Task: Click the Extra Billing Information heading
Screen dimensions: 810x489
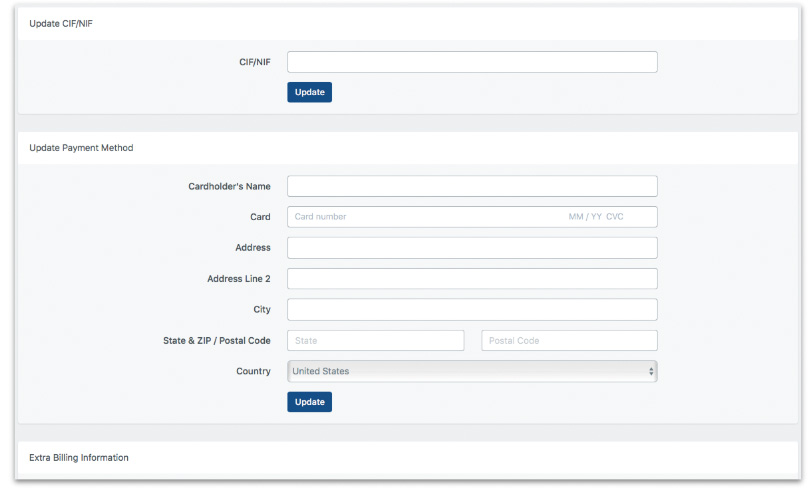Action: pos(79,458)
